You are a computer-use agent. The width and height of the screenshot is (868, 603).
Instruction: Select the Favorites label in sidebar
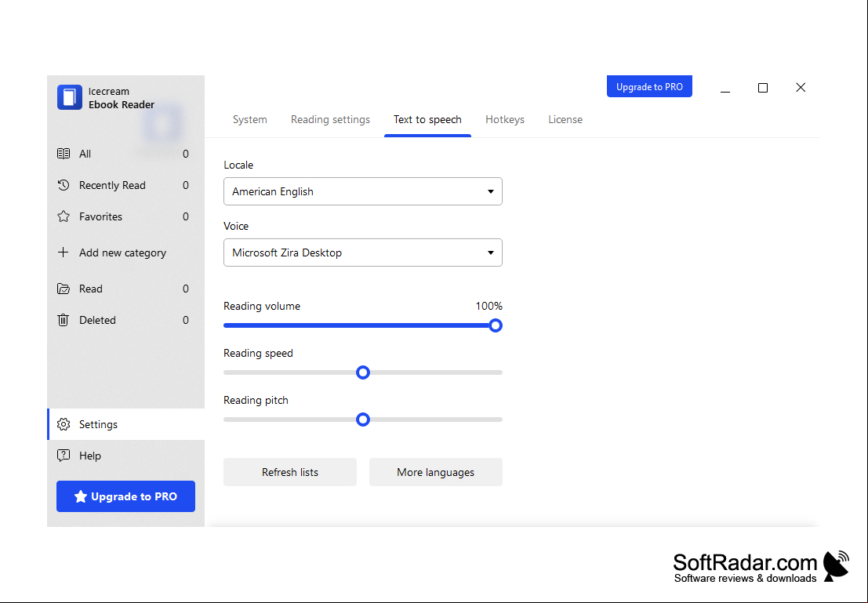pyautogui.click(x=100, y=216)
